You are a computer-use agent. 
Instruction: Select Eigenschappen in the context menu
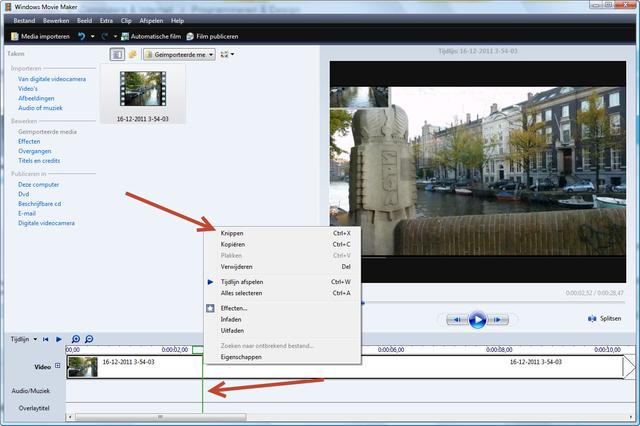coord(240,356)
